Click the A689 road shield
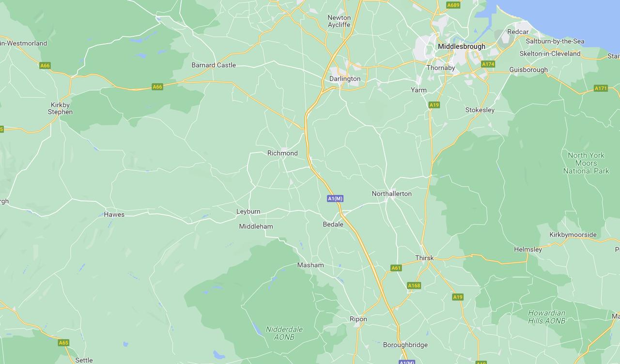 [x=453, y=5]
